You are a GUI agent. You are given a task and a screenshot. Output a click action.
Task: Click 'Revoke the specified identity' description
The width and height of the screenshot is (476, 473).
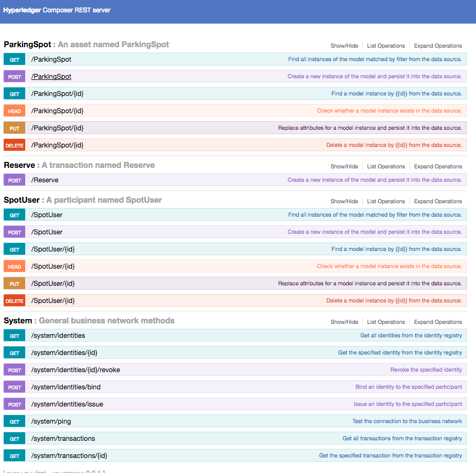pos(426,369)
